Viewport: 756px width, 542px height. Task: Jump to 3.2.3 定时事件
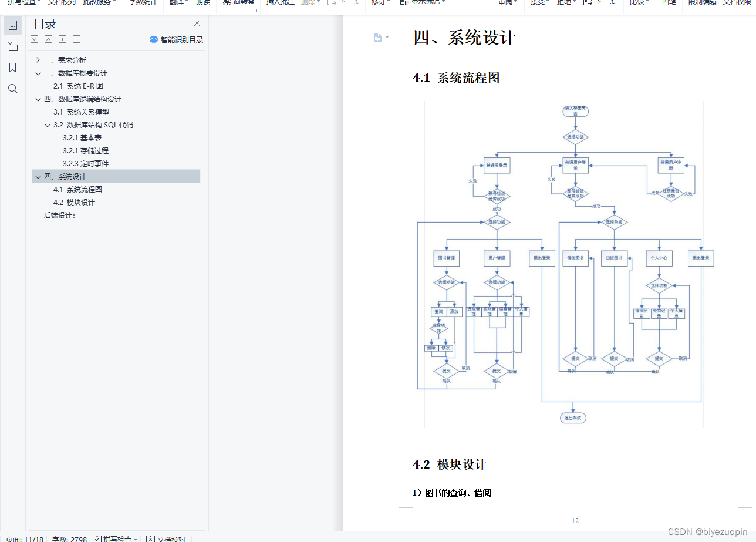tap(86, 163)
